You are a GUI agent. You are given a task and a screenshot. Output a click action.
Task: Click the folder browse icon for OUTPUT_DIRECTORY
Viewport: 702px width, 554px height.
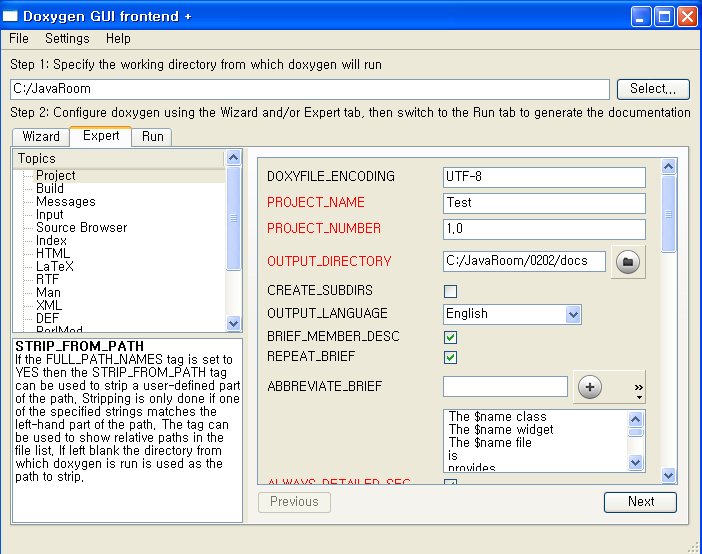pos(628,262)
